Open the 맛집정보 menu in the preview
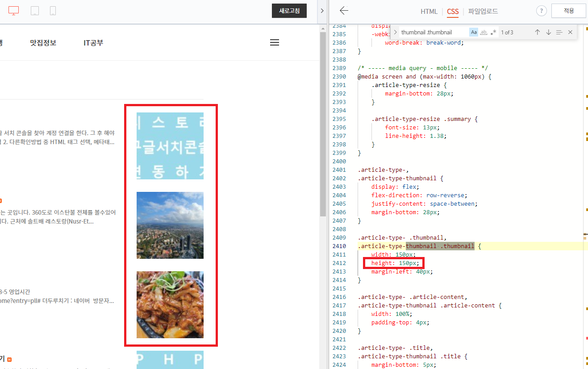The image size is (588, 369). point(43,43)
